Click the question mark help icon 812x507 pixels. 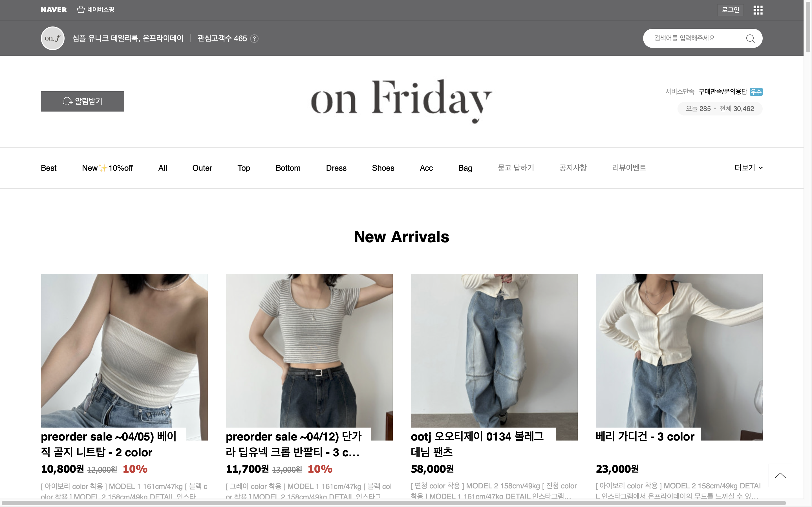pos(254,39)
